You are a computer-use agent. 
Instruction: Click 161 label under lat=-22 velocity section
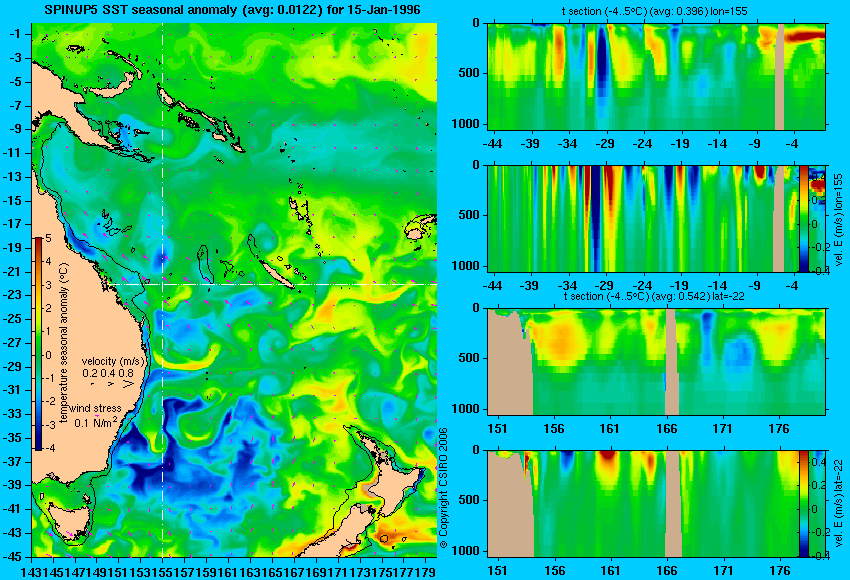click(610, 571)
